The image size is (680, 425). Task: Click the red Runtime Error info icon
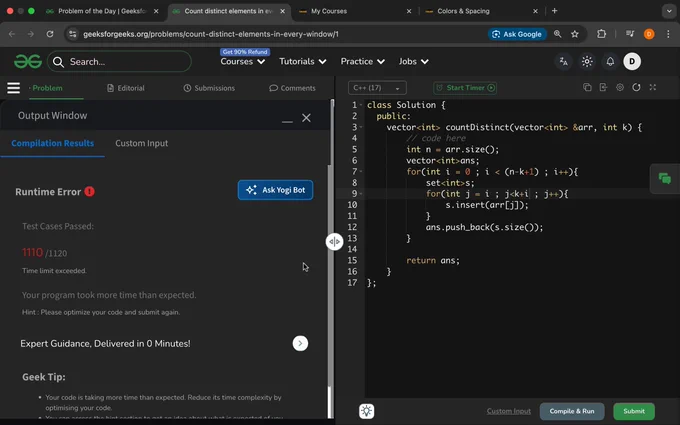(x=90, y=192)
